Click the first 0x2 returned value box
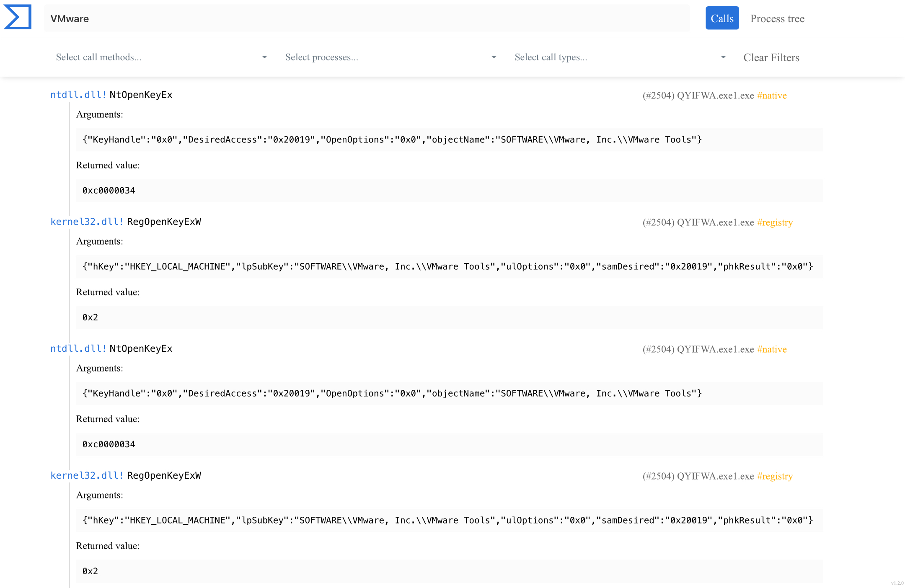This screenshot has width=905, height=588. click(x=449, y=318)
